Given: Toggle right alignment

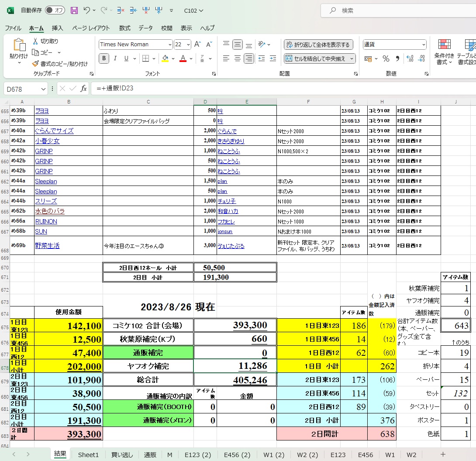Looking at the screenshot, I should [249, 58].
